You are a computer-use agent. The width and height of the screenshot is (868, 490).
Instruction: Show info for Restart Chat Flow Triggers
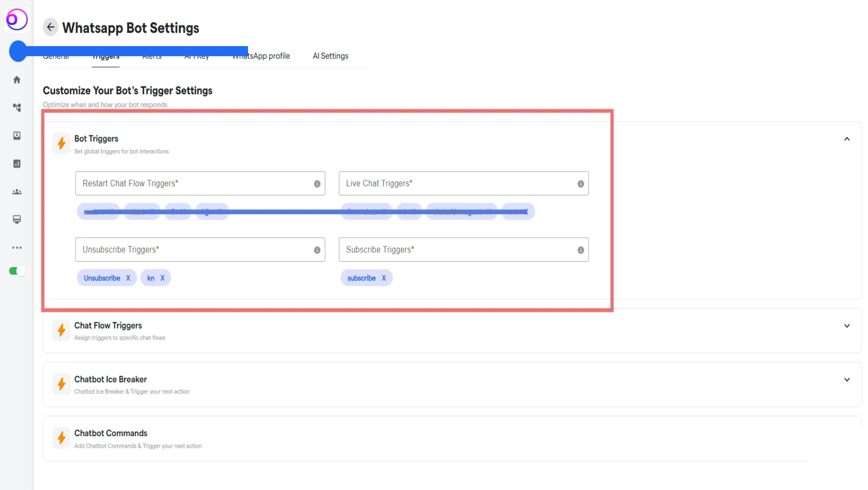[317, 184]
